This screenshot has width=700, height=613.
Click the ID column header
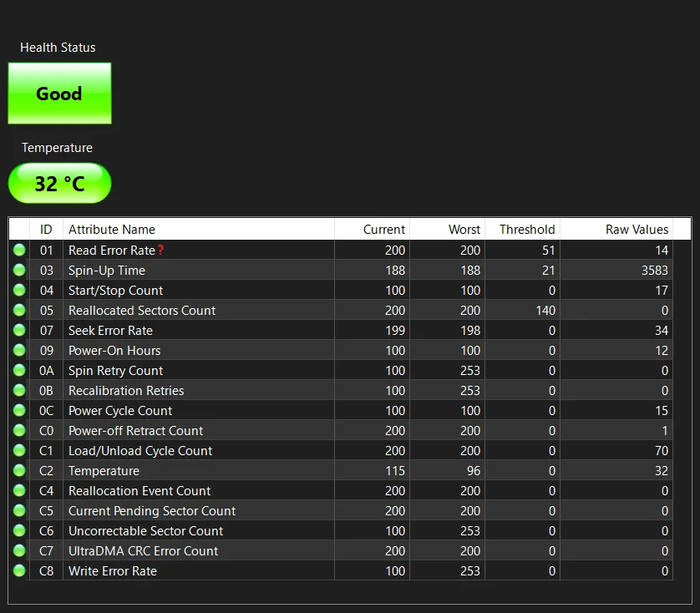tap(46, 230)
